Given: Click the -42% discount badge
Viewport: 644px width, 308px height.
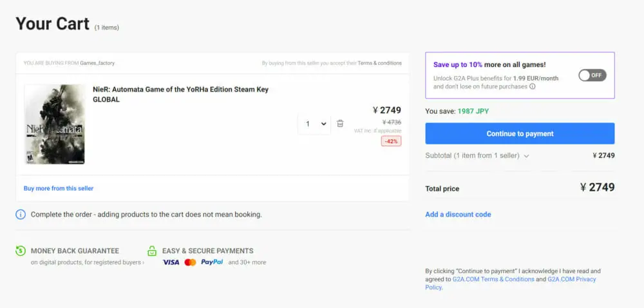Looking at the screenshot, I should (391, 141).
